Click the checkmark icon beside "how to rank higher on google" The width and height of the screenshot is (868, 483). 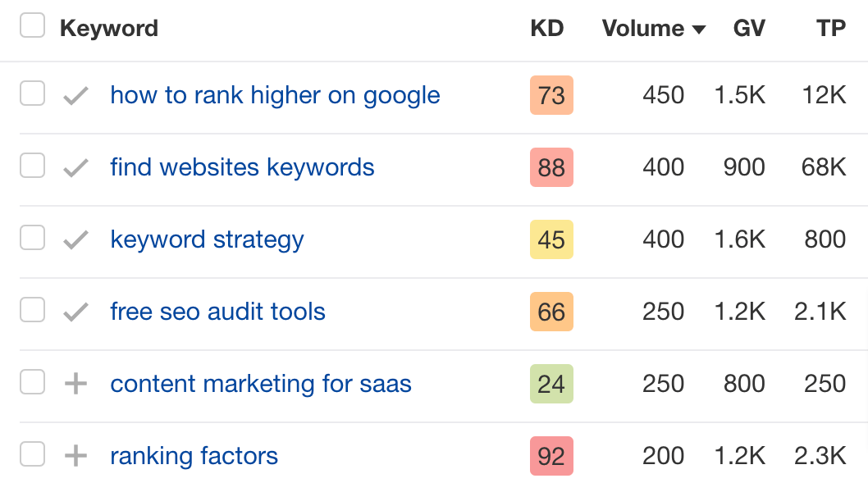point(75,95)
